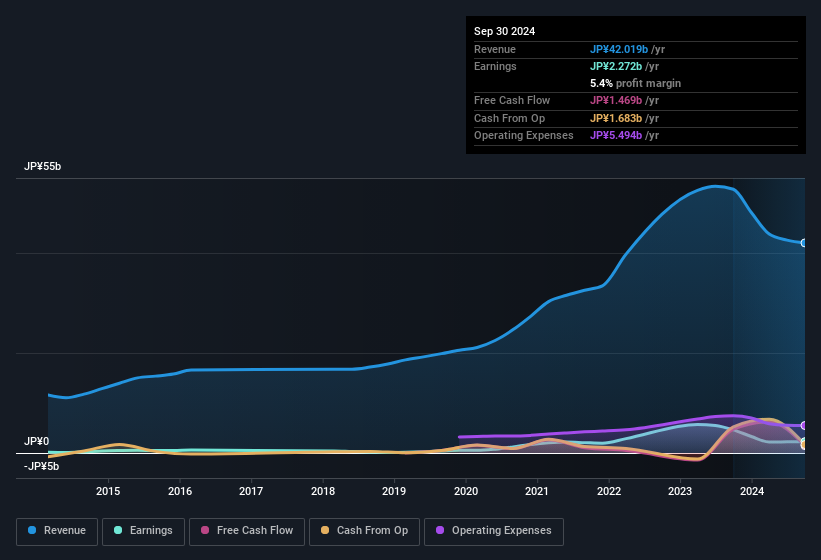The width and height of the screenshot is (821, 560).
Task: Click the Revenue endpoint marker on chart
Action: pyautogui.click(x=804, y=243)
